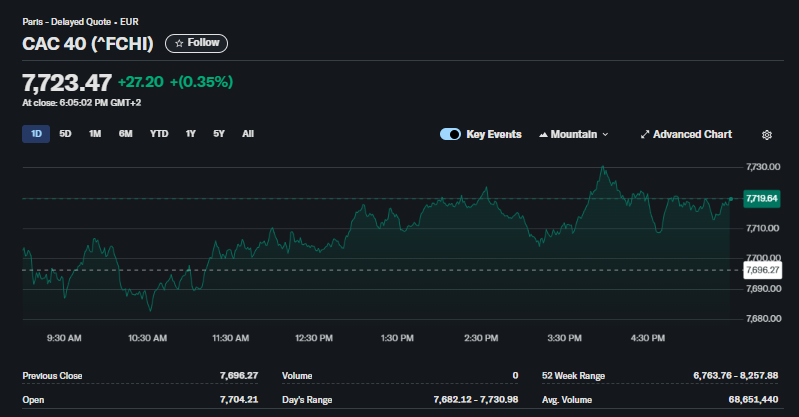The image size is (799, 417).
Task: Open chart settings gear icon
Action: (x=766, y=135)
